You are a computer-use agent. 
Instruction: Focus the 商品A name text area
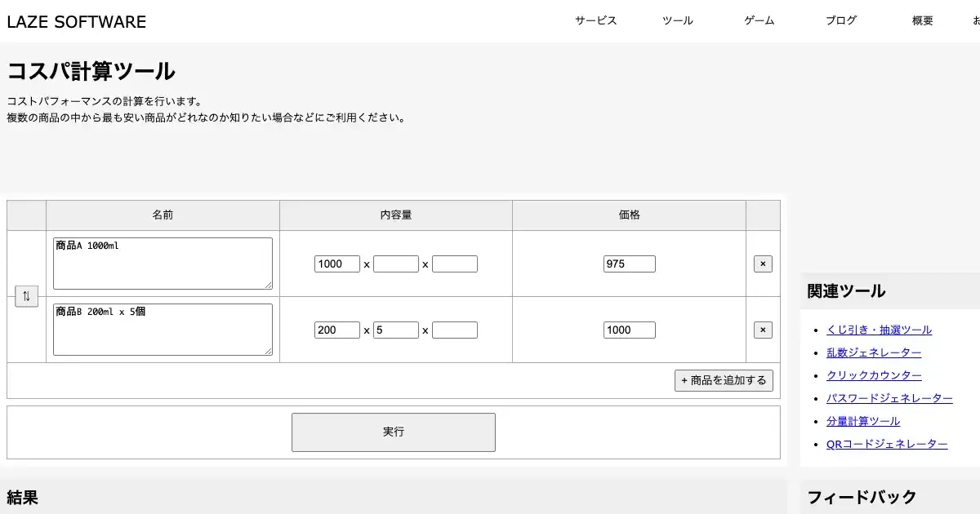coord(163,264)
